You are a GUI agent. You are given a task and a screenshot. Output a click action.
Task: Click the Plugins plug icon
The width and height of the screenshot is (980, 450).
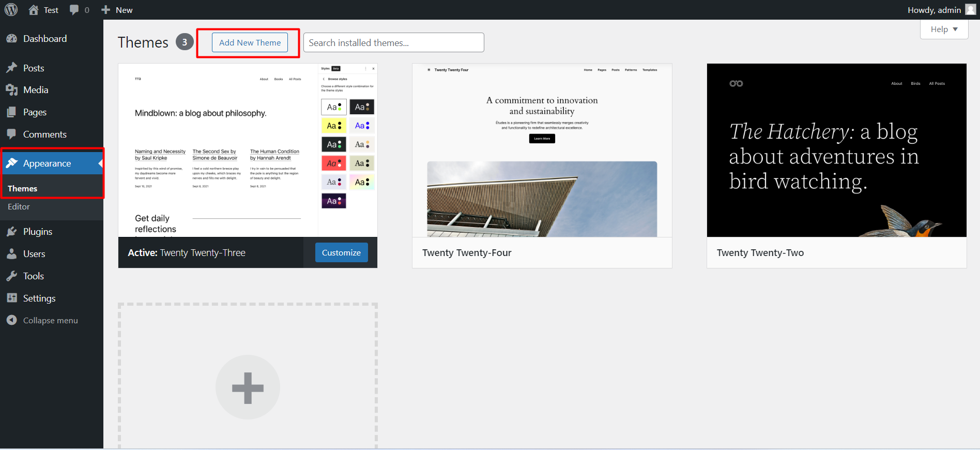[x=11, y=232]
